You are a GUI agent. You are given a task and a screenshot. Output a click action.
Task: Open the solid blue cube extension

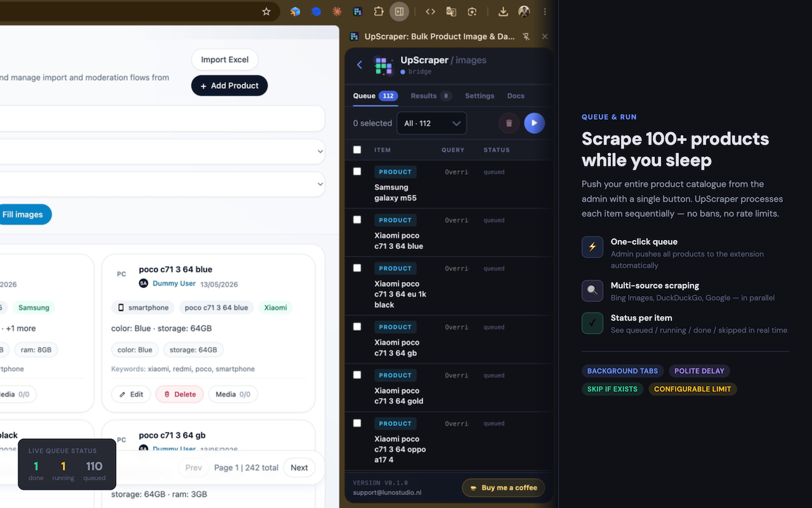click(x=316, y=11)
